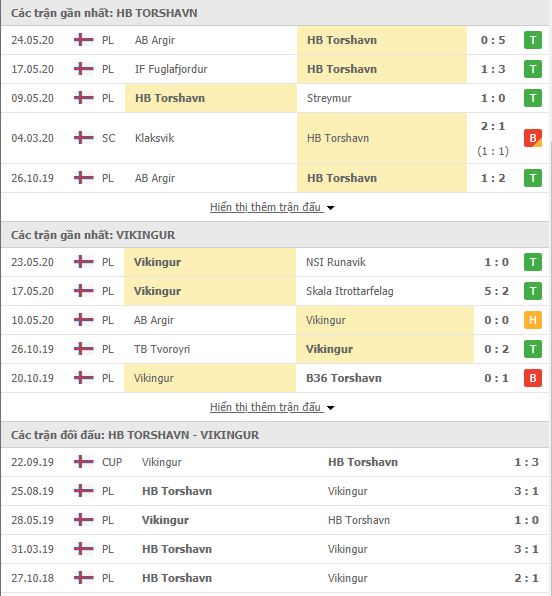Click the 'Các trận đối đầu' head-to-head header
Viewport: 552px width, 596px height.
coord(135,435)
